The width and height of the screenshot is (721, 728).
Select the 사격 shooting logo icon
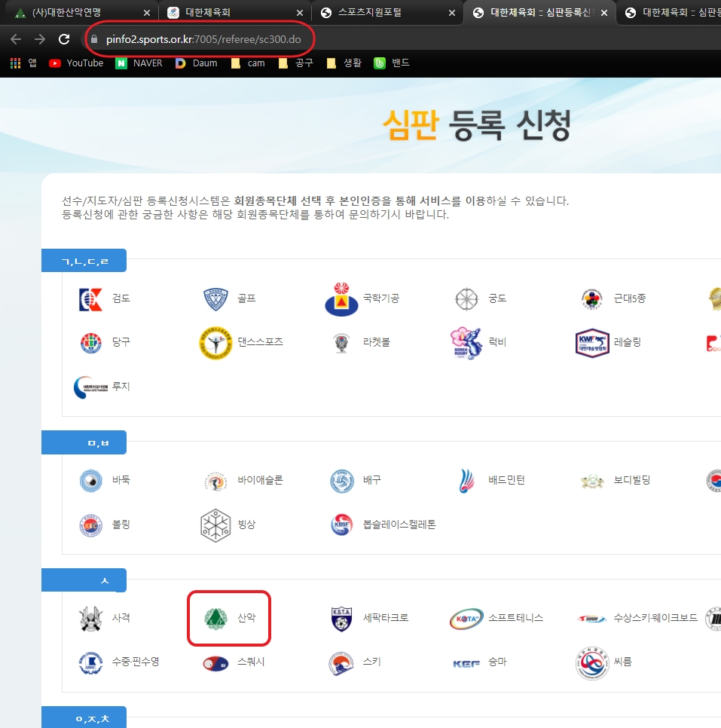pyautogui.click(x=90, y=619)
